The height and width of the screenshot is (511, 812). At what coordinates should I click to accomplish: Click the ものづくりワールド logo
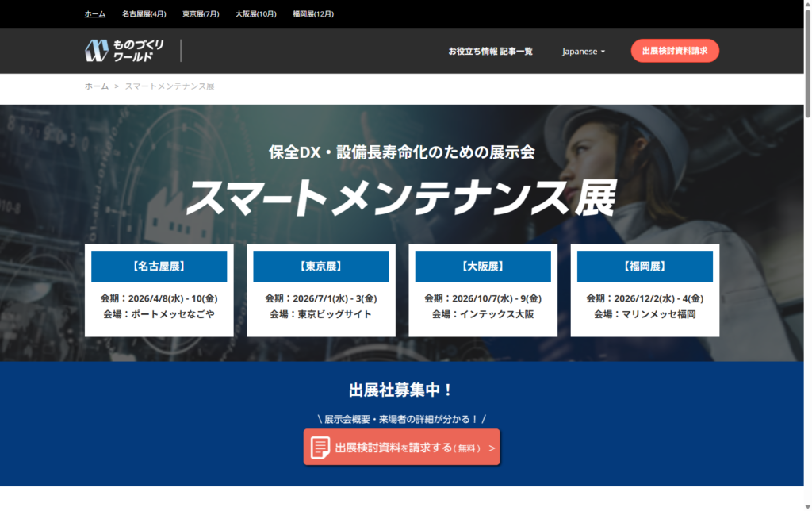tap(124, 51)
